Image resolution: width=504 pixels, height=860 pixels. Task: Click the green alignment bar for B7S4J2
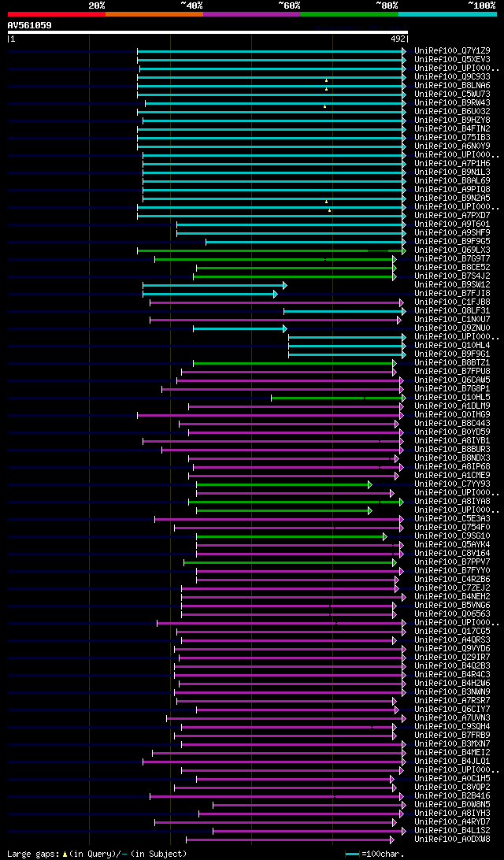[x=295, y=276]
